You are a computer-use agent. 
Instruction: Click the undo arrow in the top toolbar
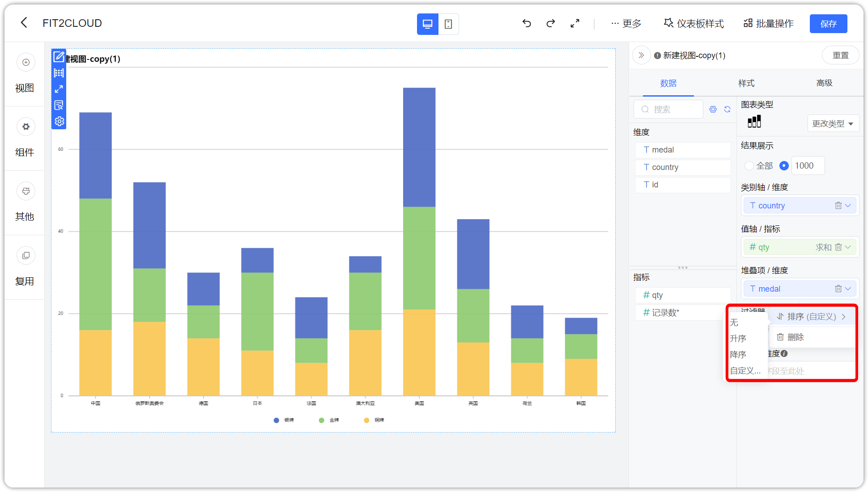point(527,23)
